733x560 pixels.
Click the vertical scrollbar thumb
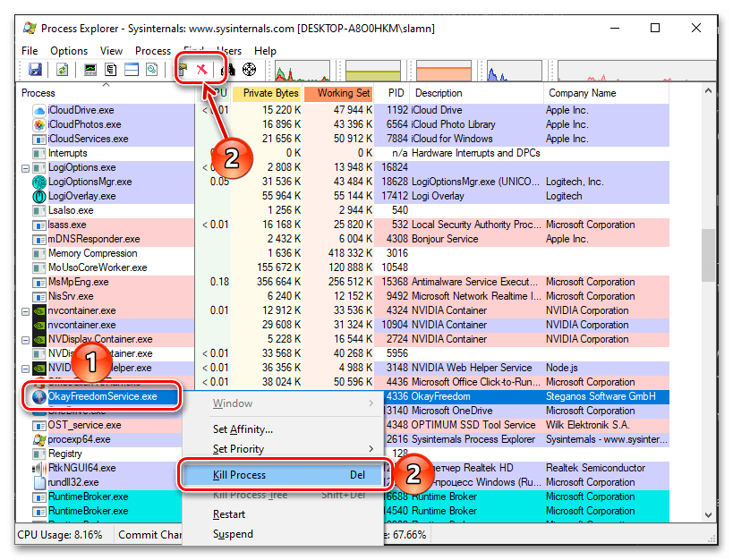[709, 255]
